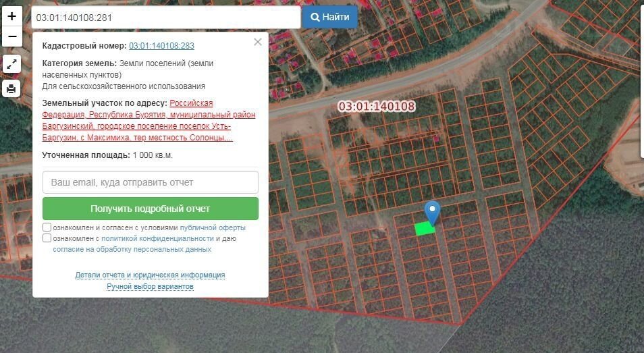Expand Детали отчета и юридическая информация
Viewport: 644px width, 353px height.
150,275
